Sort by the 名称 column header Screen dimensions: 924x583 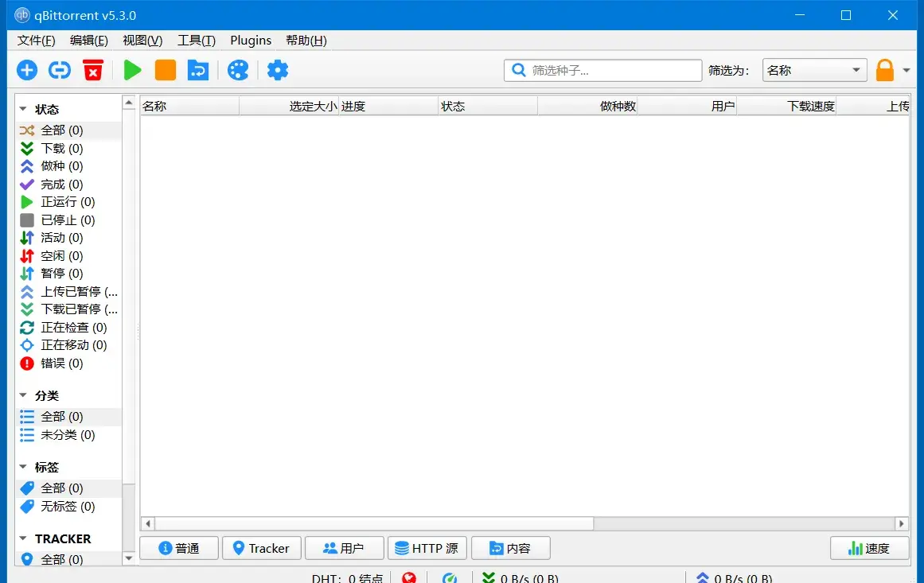189,106
